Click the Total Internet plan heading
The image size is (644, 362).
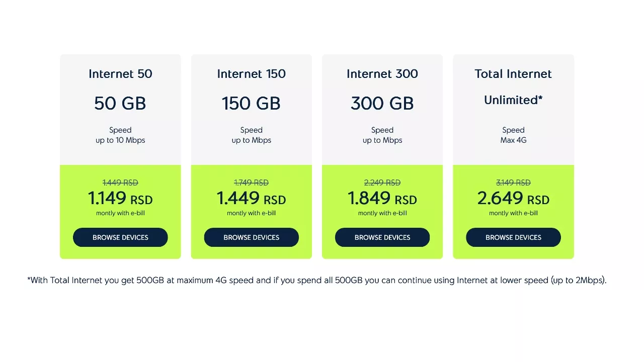point(513,74)
